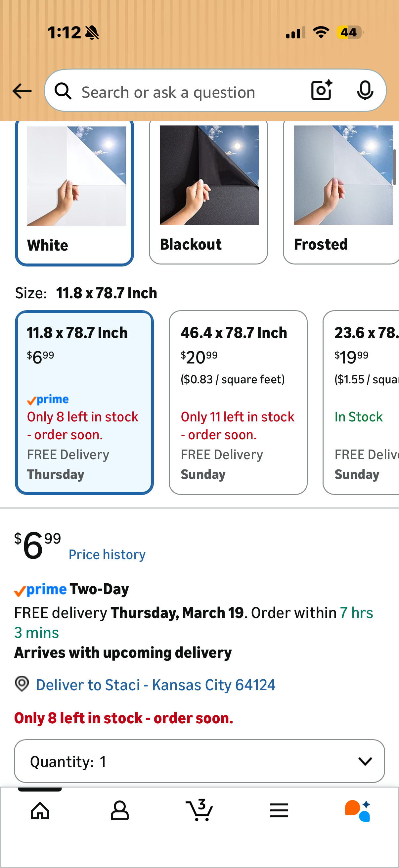Image resolution: width=399 pixels, height=868 pixels.
Task: Open the shopping cart icon
Action: [x=199, y=810]
